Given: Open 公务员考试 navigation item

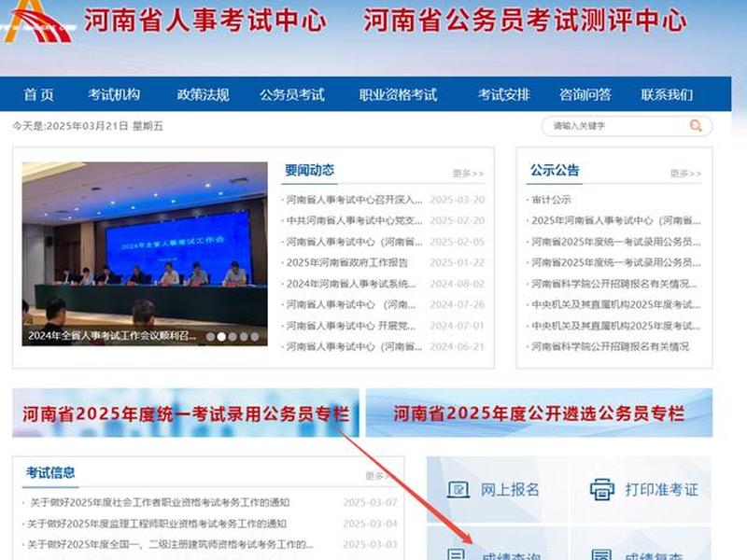Looking at the screenshot, I should 292,95.
